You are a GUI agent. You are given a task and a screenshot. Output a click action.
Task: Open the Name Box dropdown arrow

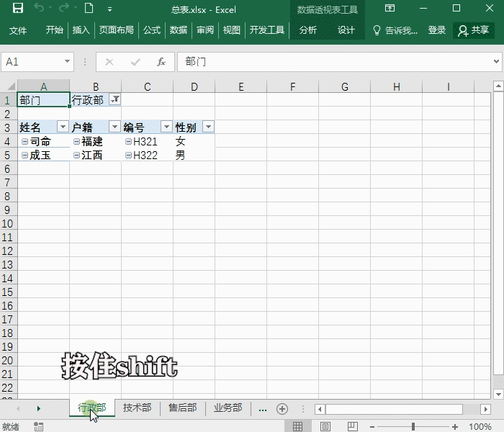pyautogui.click(x=67, y=61)
